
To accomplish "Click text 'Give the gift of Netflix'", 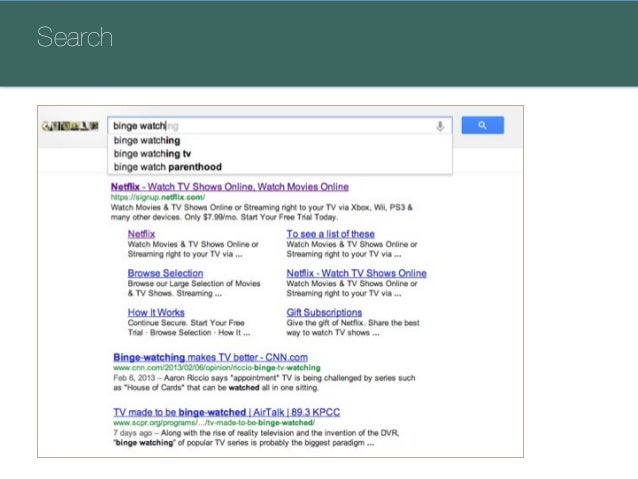I will 325,323.
